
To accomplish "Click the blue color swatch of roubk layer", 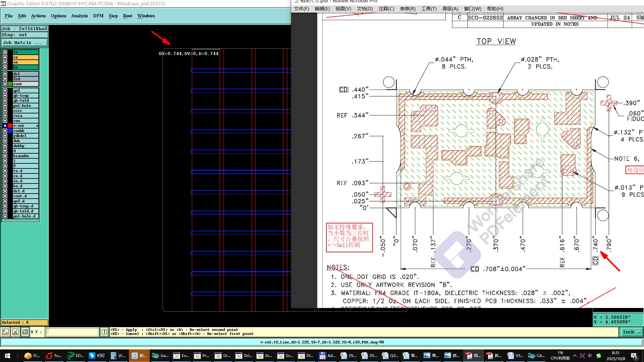I will pyautogui.click(x=10, y=131).
